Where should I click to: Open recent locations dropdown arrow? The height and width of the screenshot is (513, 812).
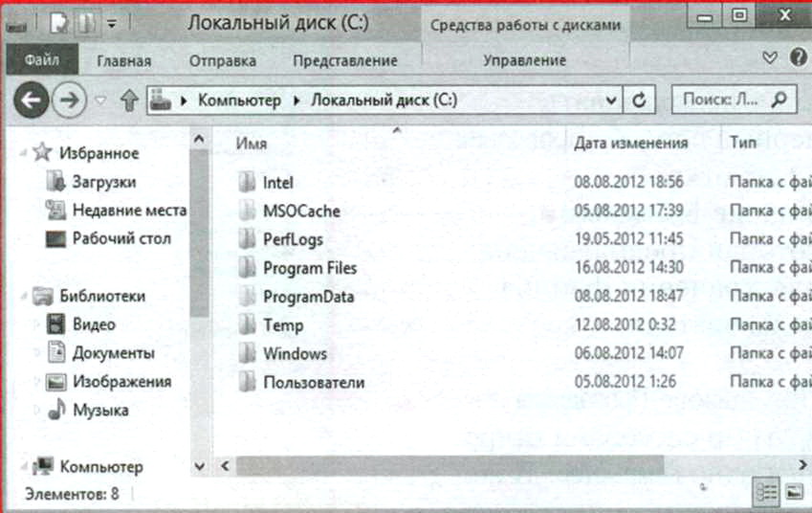101,100
